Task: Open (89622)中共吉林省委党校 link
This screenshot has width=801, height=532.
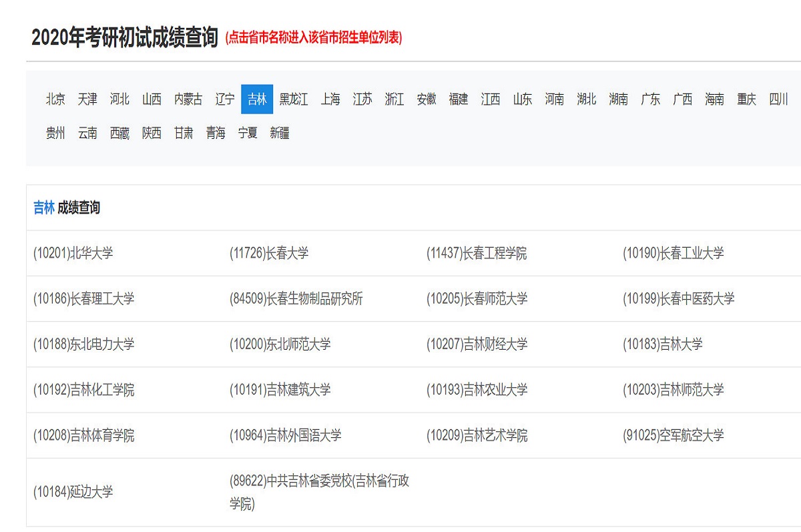Action: (320, 493)
